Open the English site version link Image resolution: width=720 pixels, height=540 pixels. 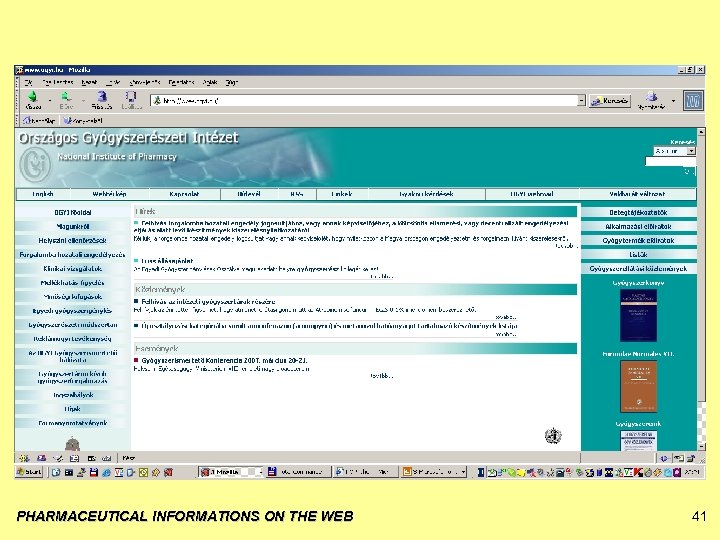click(x=43, y=194)
